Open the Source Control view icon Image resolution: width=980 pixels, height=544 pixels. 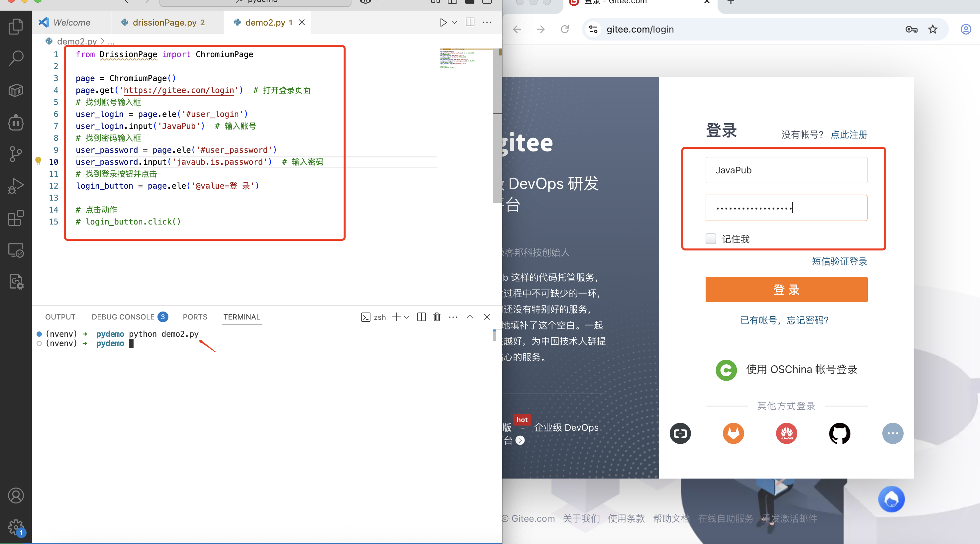tap(16, 154)
